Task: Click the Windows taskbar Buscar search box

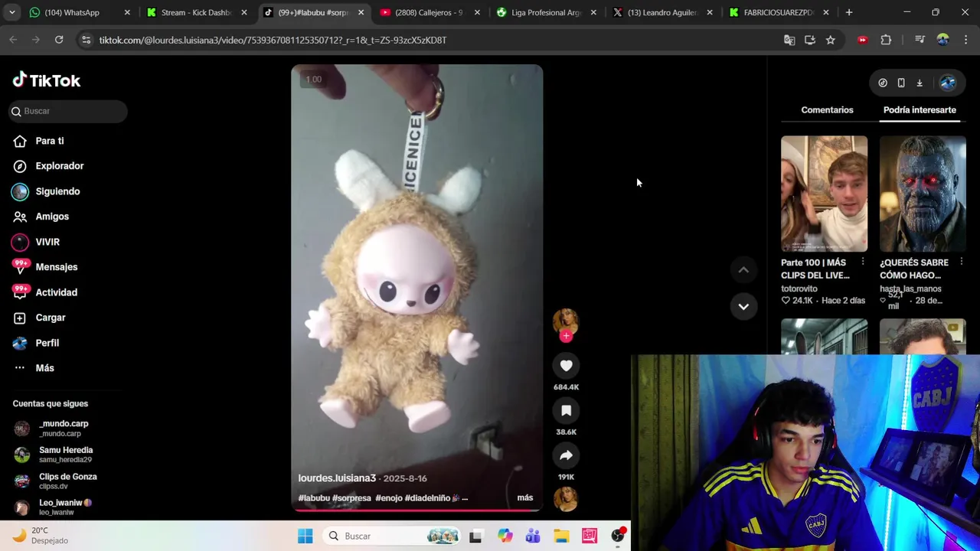Action: click(x=393, y=536)
